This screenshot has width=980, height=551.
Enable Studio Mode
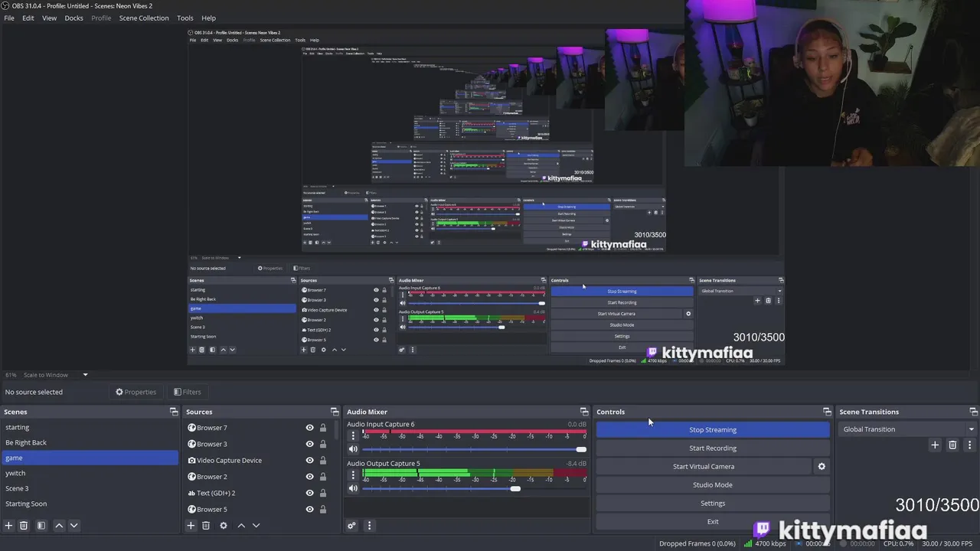pyautogui.click(x=713, y=484)
